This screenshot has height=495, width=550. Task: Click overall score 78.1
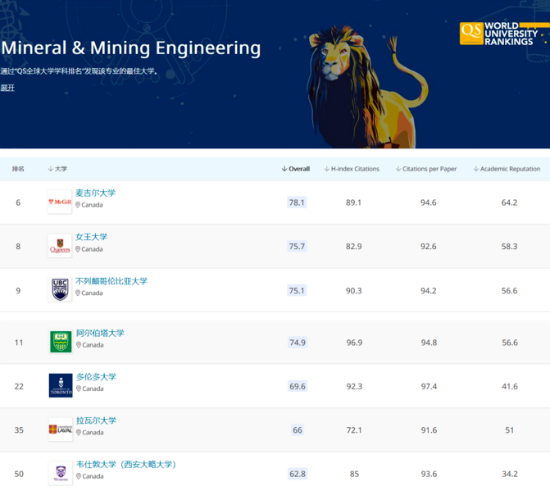coord(297,202)
